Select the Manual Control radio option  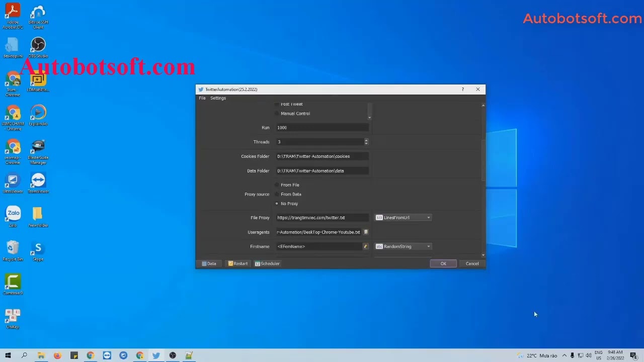(293, 114)
